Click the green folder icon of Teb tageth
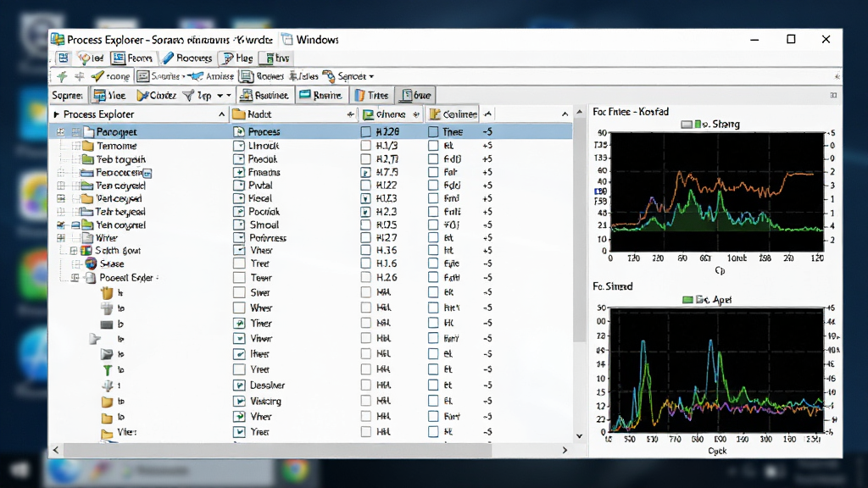Screen dimensions: 868x488 (x=87, y=159)
